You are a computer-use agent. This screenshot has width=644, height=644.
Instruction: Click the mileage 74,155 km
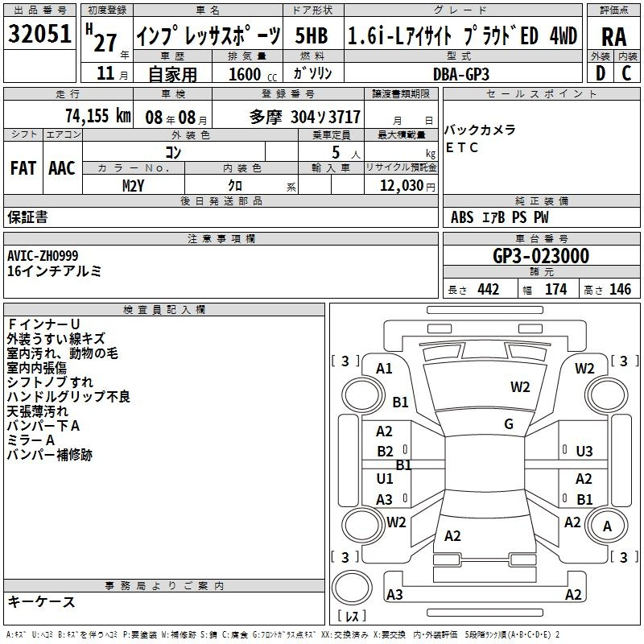pyautogui.click(x=98, y=115)
